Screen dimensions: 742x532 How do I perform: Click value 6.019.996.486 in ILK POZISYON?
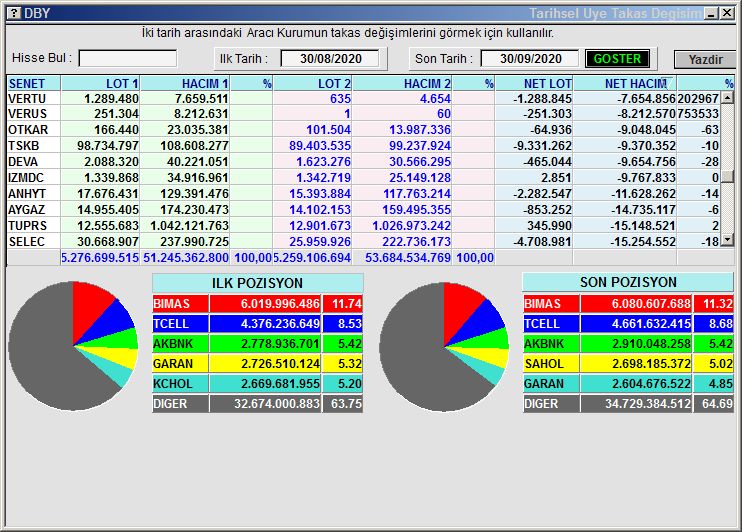[x=280, y=304]
